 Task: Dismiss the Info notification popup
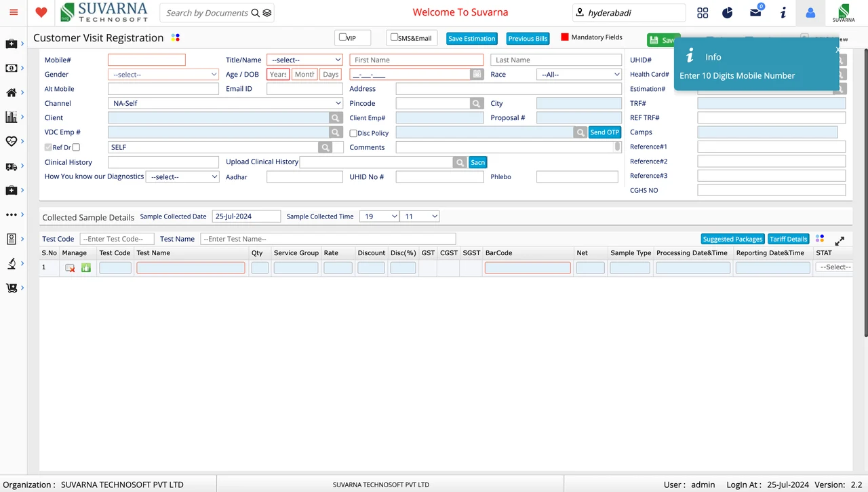(837, 50)
